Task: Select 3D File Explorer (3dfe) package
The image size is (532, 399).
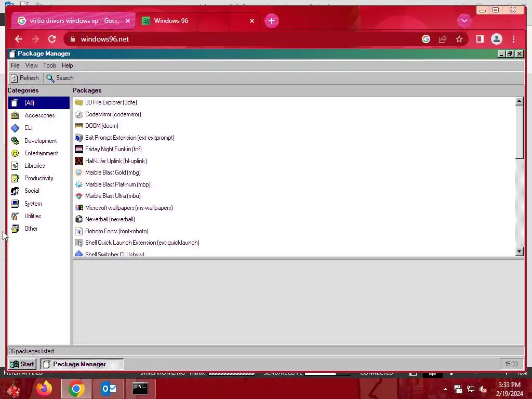Action: coord(106,102)
